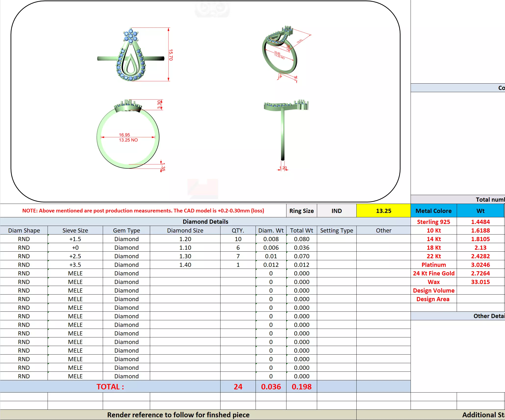This screenshot has width=505, height=420.
Task: Click the Metal Colore header cell
Action: [x=433, y=211]
